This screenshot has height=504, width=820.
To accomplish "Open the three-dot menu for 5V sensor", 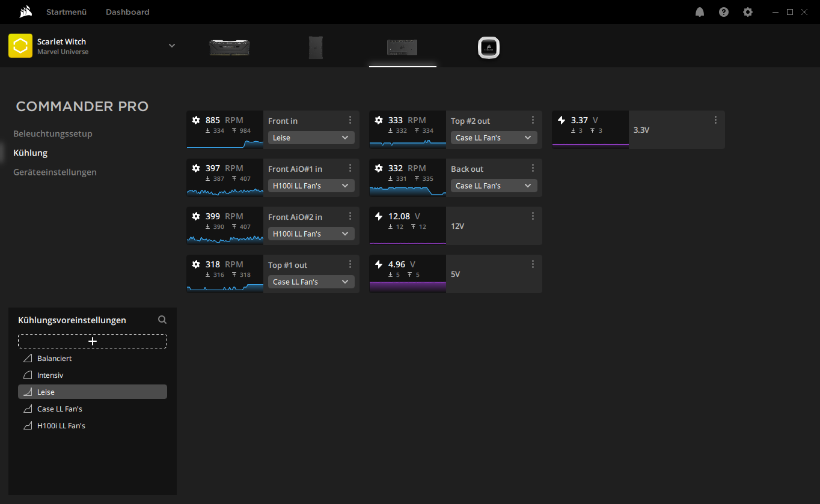I will tap(533, 264).
